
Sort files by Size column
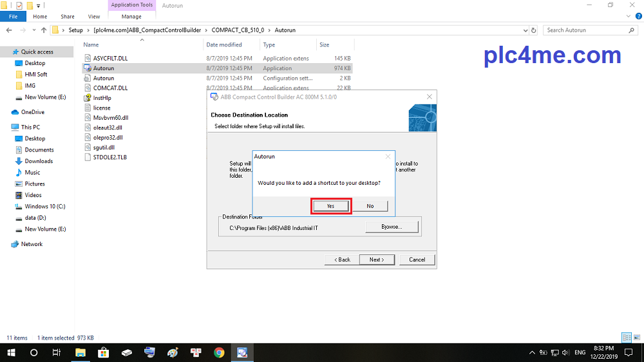(325, 44)
